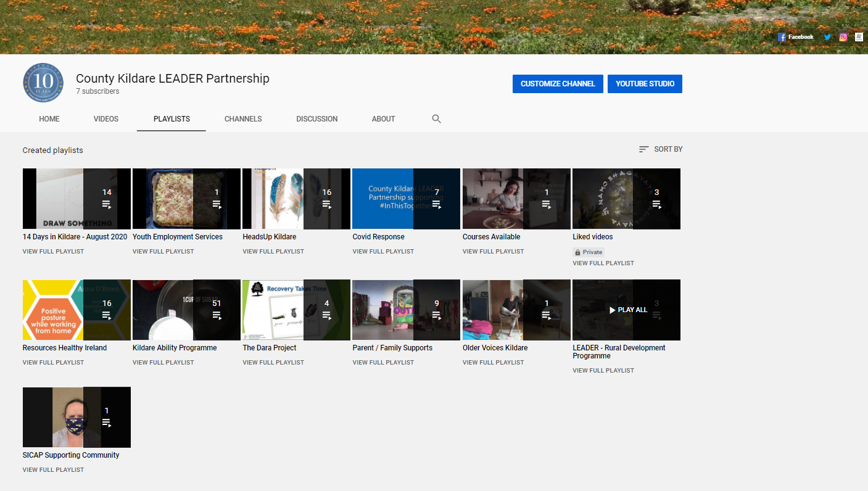The width and height of the screenshot is (868, 491).
Task: Switch to the Home tab
Action: 49,119
